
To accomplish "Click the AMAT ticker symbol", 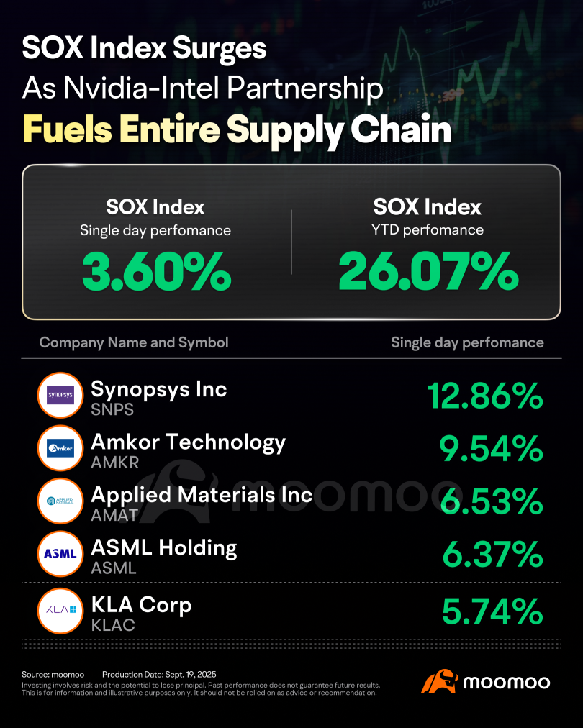I will pyautogui.click(x=112, y=515).
